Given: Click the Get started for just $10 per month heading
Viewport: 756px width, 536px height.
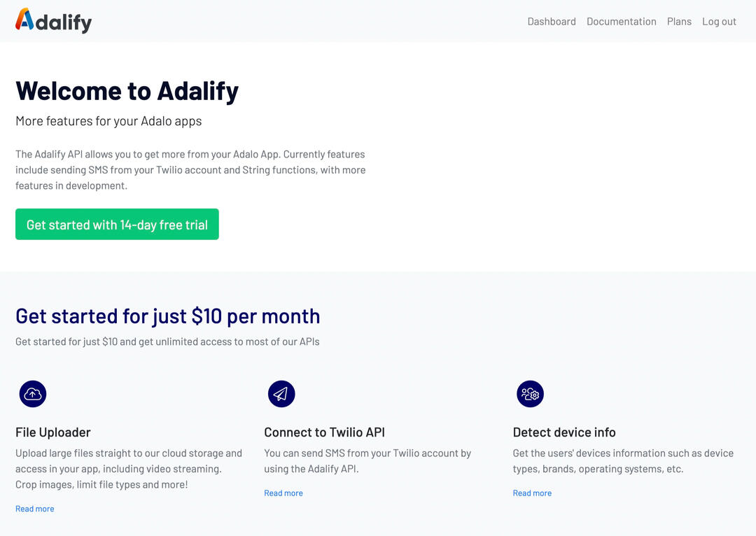Looking at the screenshot, I should 168,316.
